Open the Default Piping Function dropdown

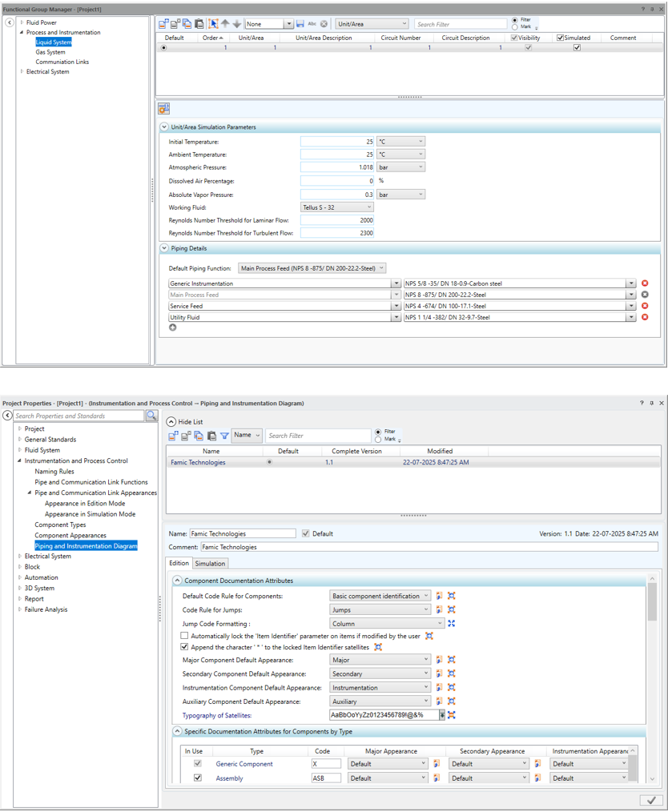pyautogui.click(x=312, y=268)
